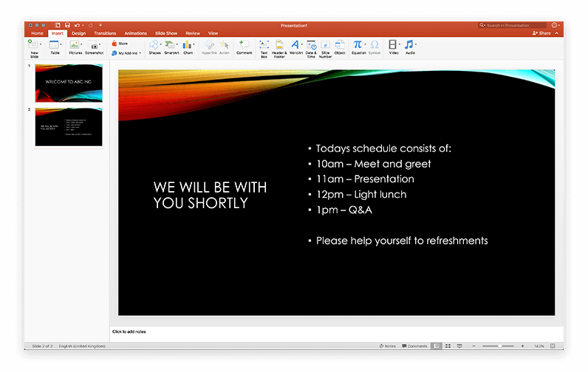Switch to Slide Sorter view
The width and height of the screenshot is (588, 372).
(x=448, y=345)
